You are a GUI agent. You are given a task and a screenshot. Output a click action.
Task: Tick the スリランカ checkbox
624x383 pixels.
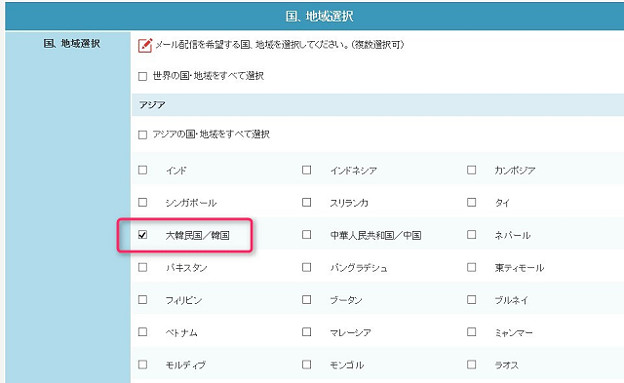coord(306,202)
